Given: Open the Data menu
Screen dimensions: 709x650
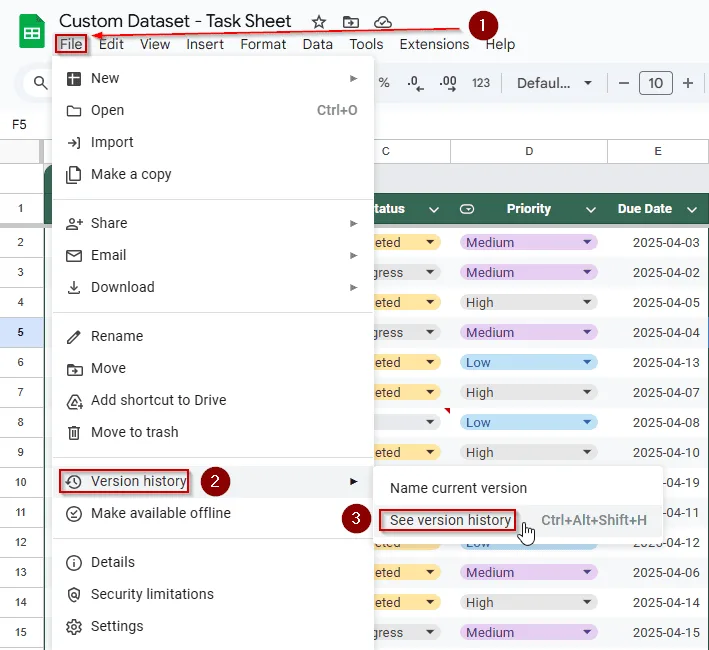Looking at the screenshot, I should click(317, 44).
